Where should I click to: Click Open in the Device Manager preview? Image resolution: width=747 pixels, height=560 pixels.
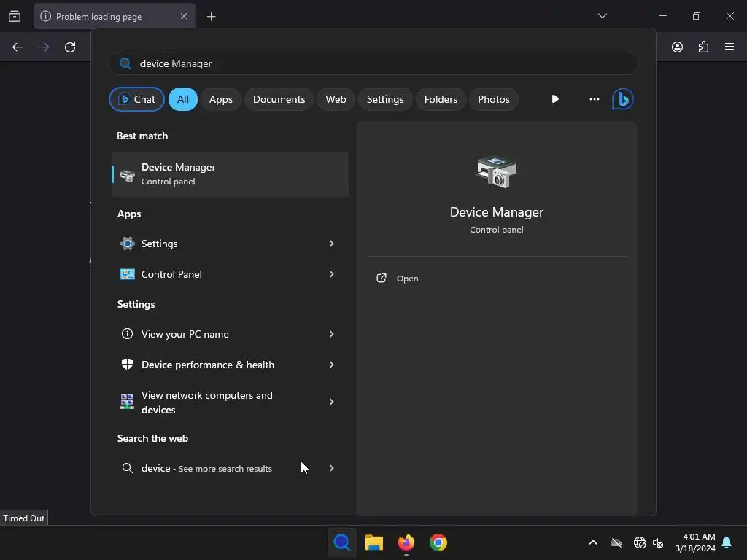pos(407,279)
